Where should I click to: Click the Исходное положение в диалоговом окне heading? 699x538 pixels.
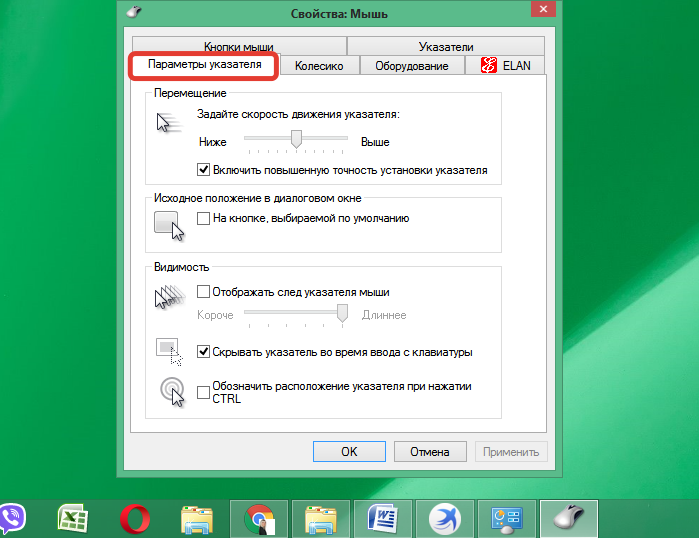(258, 198)
